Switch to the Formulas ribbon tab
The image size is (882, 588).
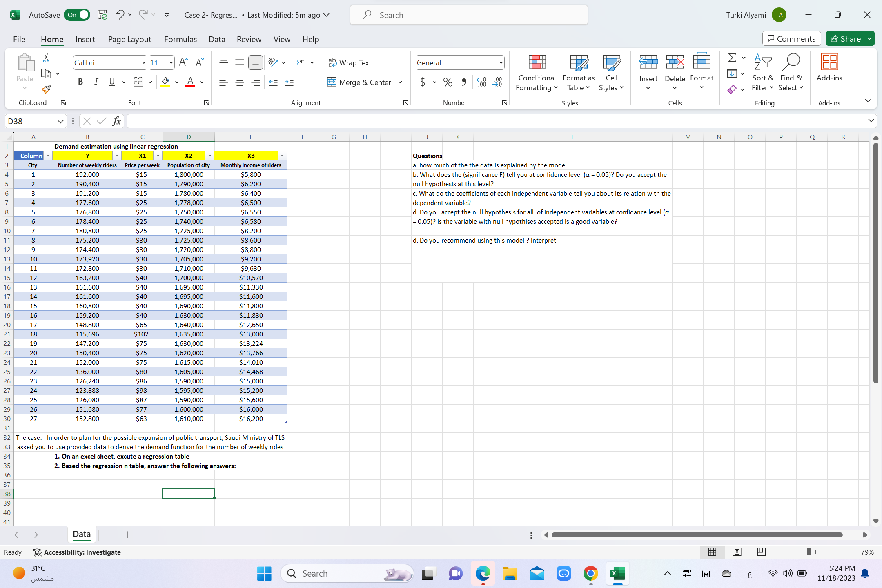point(180,39)
